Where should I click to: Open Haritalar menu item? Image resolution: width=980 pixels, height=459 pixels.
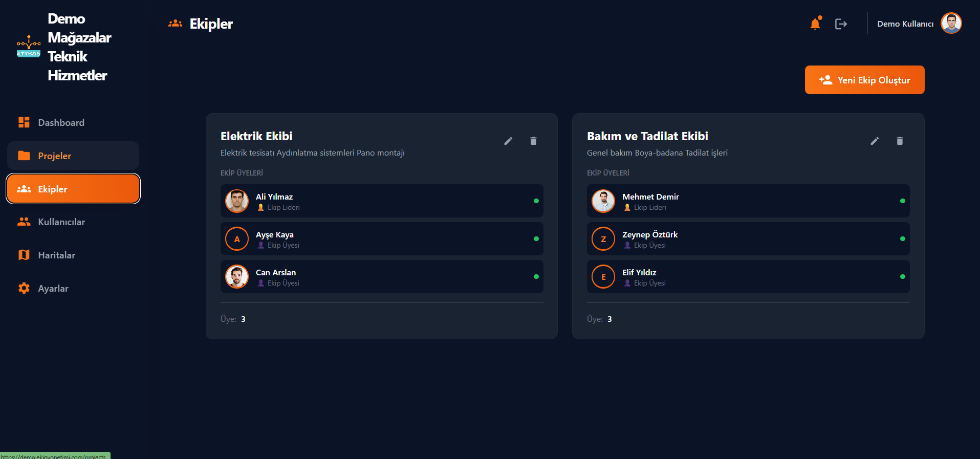pyautogui.click(x=73, y=255)
